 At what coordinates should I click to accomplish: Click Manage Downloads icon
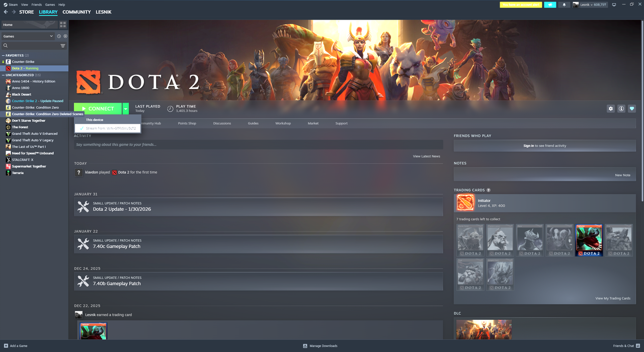305,346
